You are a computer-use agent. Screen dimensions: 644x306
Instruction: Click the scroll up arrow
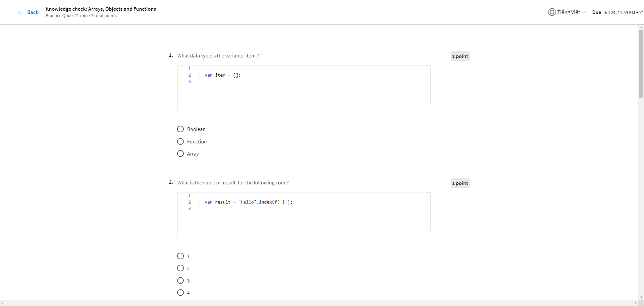click(x=641, y=28)
